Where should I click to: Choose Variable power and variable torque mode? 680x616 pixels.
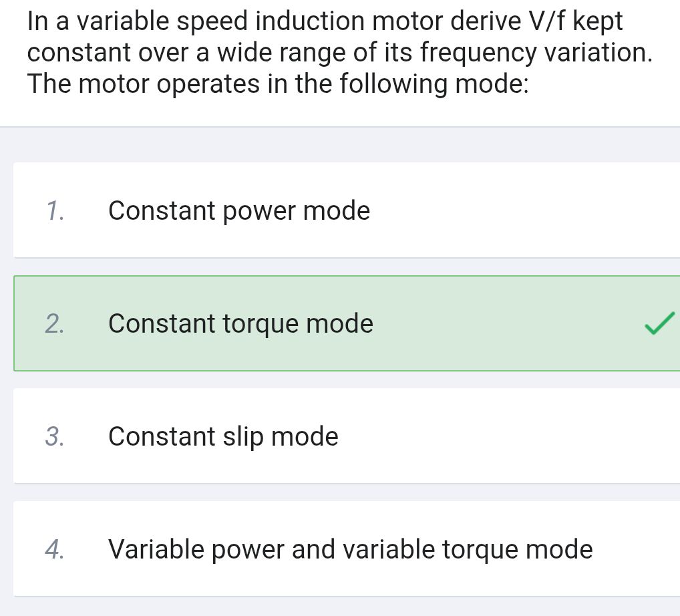click(351, 549)
